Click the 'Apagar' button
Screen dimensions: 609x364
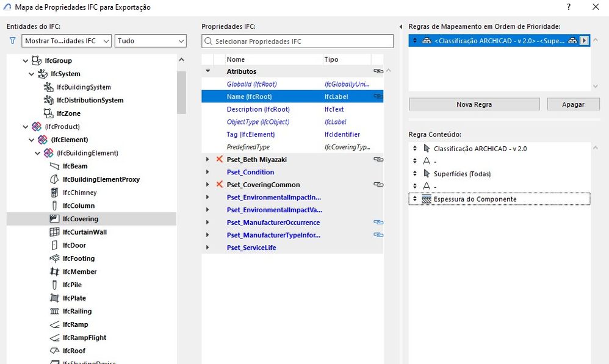(x=573, y=104)
